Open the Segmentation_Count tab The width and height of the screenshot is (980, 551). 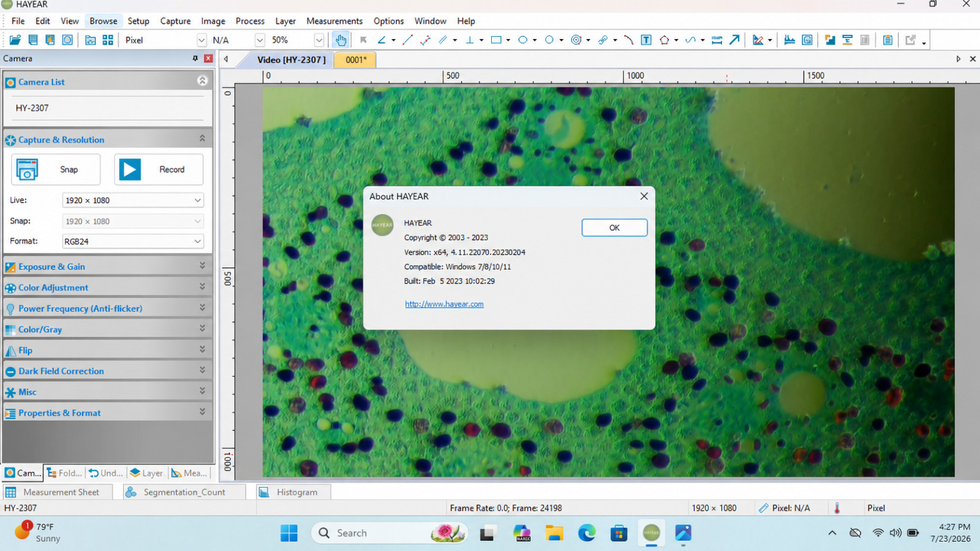point(184,492)
